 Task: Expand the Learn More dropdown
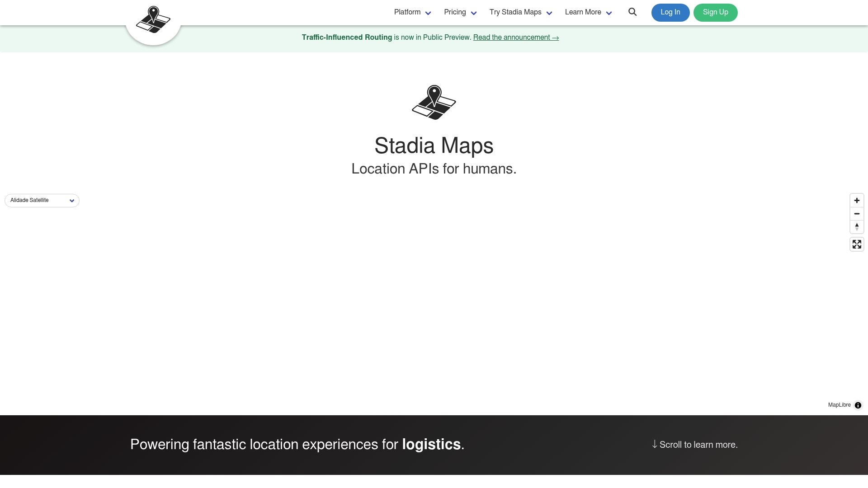click(x=587, y=12)
